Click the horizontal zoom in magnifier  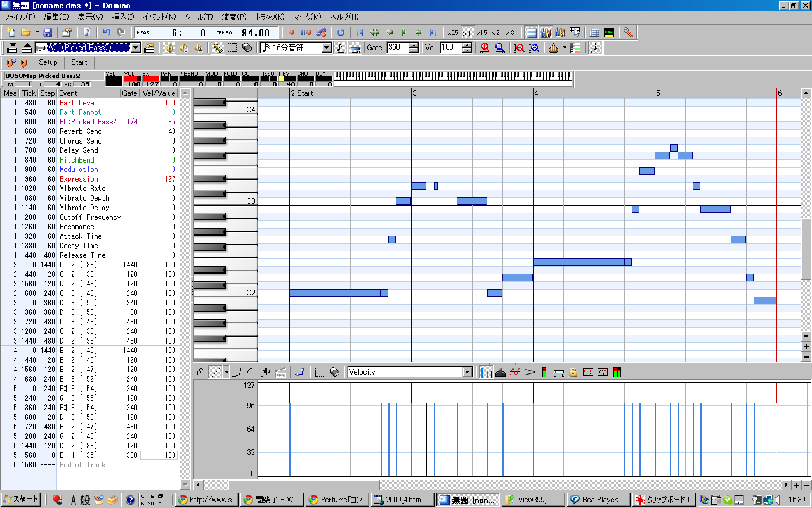(485, 48)
